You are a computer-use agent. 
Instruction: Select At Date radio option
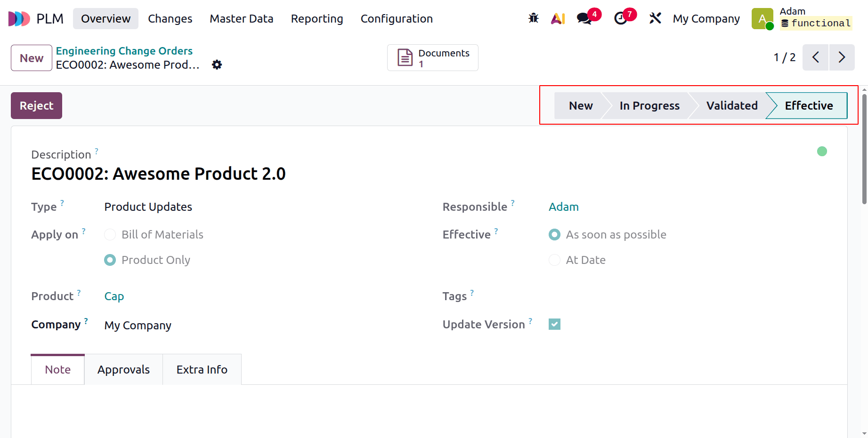coord(554,260)
